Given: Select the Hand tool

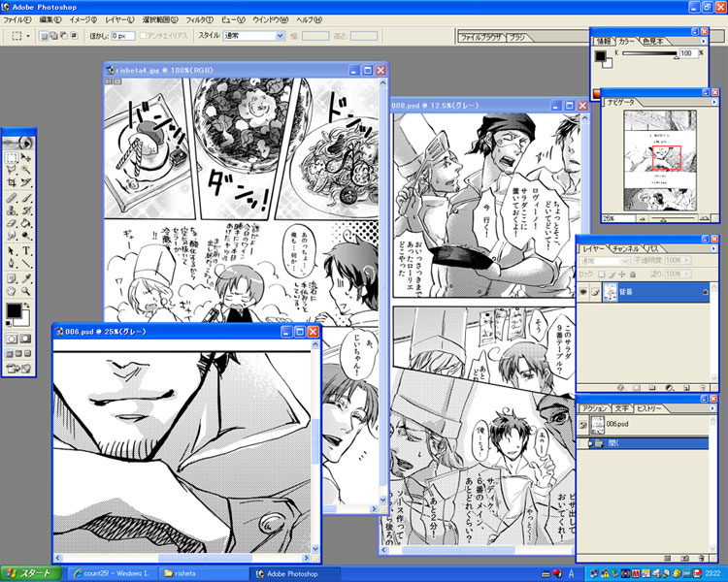Looking at the screenshot, I should click(12, 291).
